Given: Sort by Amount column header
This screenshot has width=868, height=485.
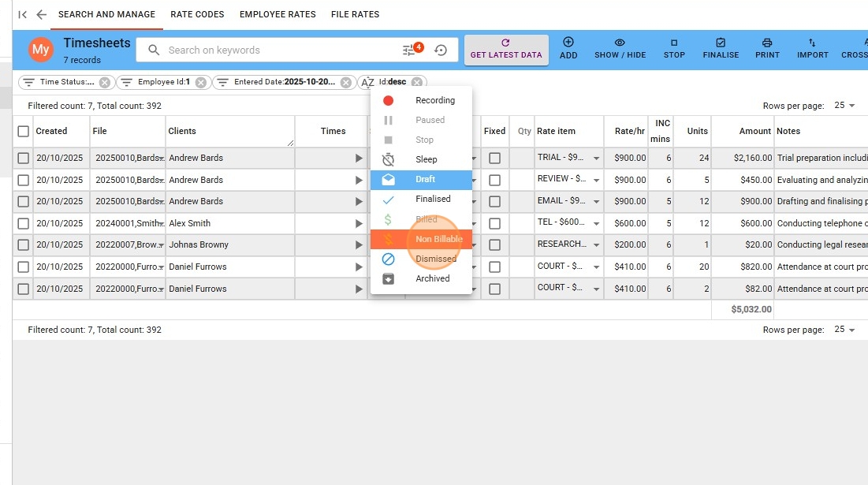Looking at the screenshot, I should 755,131.
